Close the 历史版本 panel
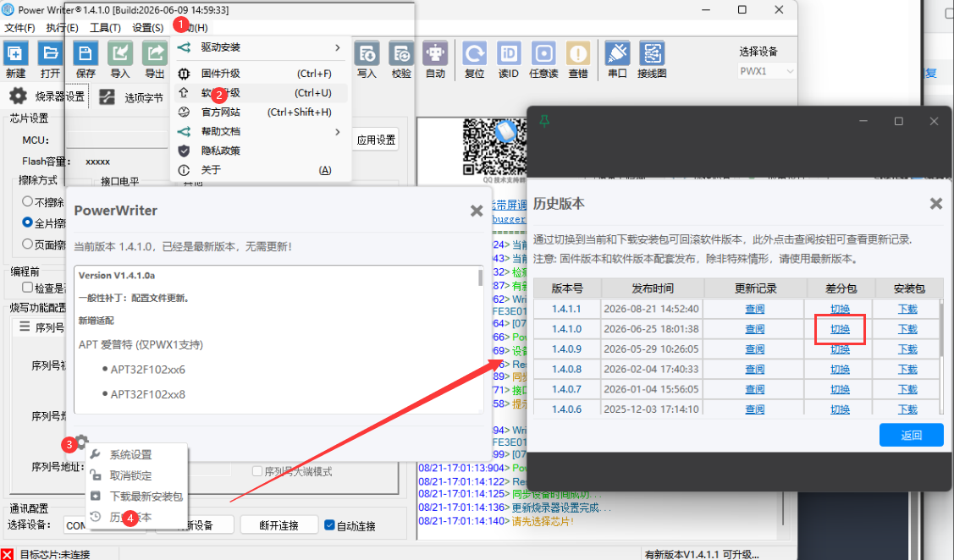This screenshot has width=954, height=560. coord(935,204)
